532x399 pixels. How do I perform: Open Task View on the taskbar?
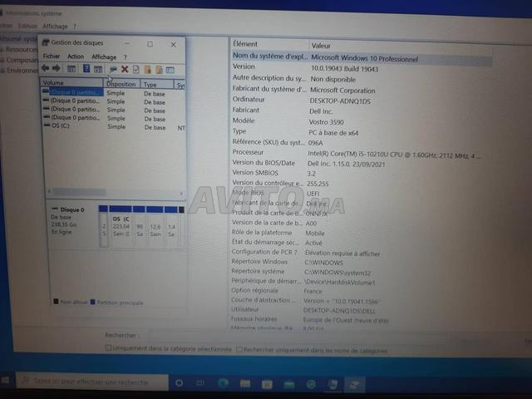coord(200,383)
